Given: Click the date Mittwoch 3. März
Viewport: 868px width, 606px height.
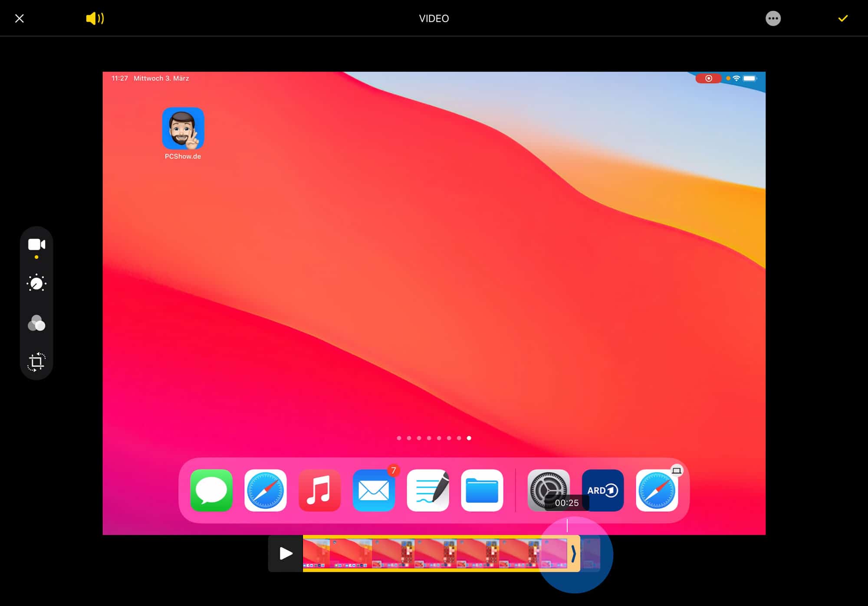Looking at the screenshot, I should pos(161,79).
